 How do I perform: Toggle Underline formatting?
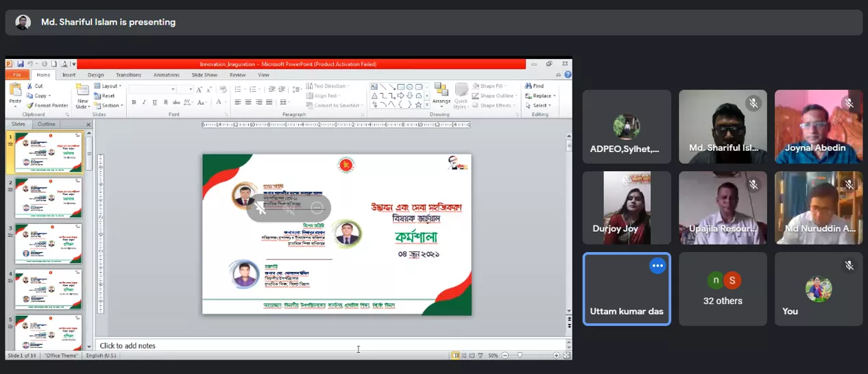(x=156, y=103)
